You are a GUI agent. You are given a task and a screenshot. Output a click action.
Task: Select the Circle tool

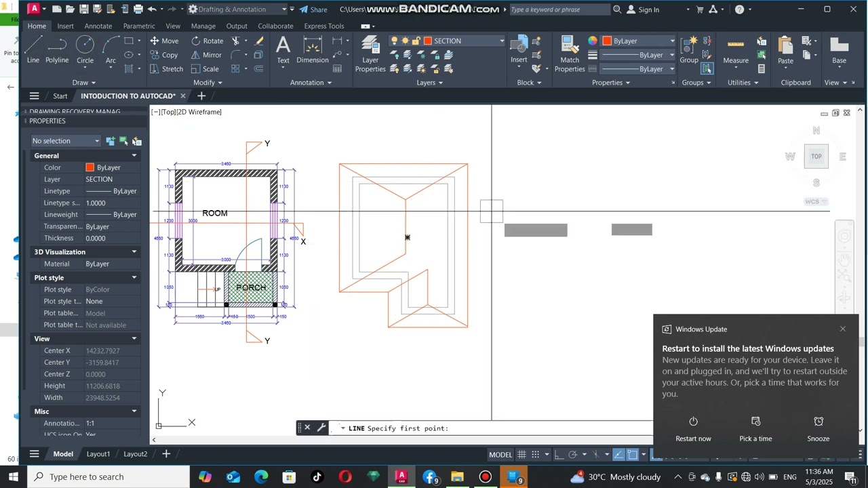(85, 49)
